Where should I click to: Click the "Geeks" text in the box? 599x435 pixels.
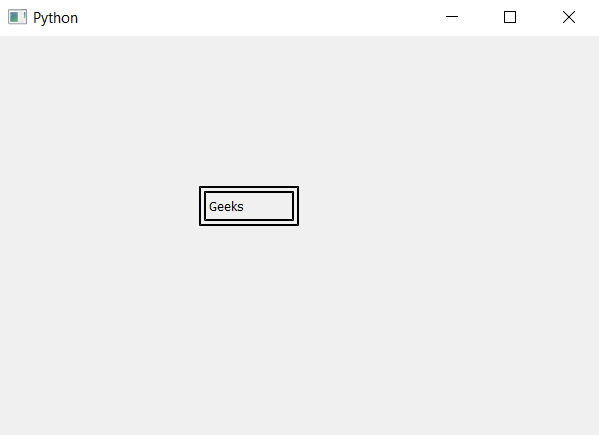pos(226,207)
